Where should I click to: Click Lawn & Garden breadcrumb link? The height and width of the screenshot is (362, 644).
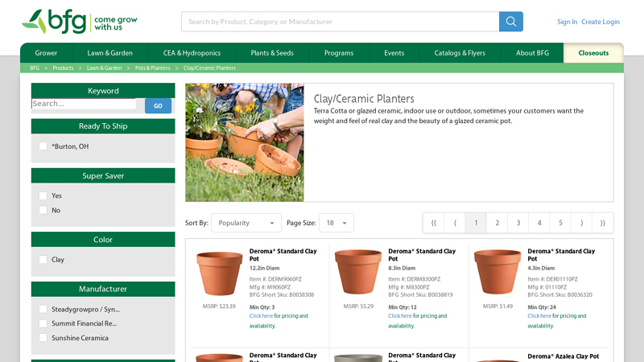(105, 68)
